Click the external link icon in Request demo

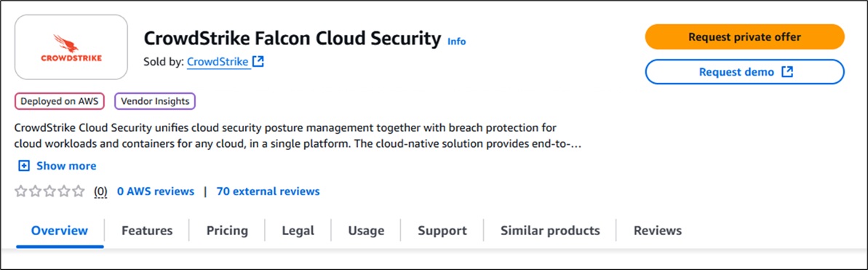[x=787, y=71]
